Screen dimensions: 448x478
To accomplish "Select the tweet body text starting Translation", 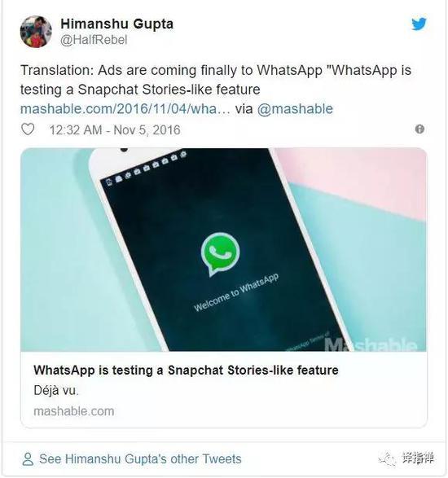I will coord(216,80).
